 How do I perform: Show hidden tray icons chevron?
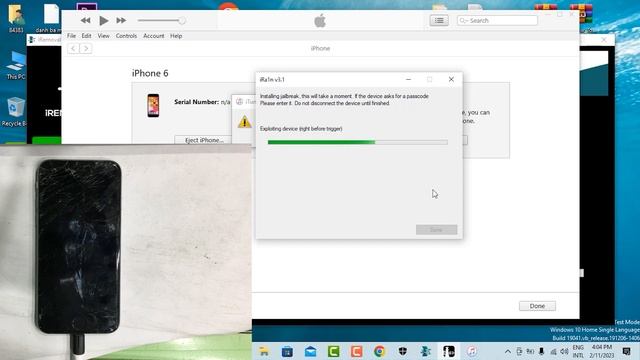[x=508, y=351]
